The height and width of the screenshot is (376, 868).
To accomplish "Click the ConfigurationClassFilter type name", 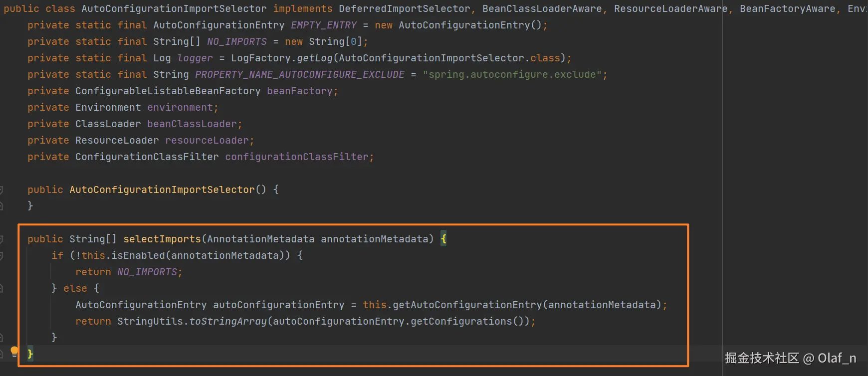I will pyautogui.click(x=147, y=157).
